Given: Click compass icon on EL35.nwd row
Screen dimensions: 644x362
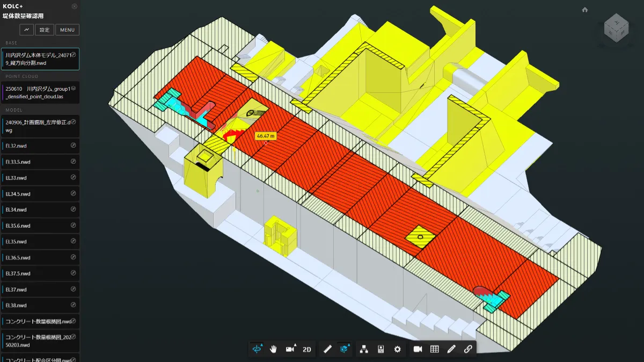Looking at the screenshot, I should pyautogui.click(x=74, y=242).
